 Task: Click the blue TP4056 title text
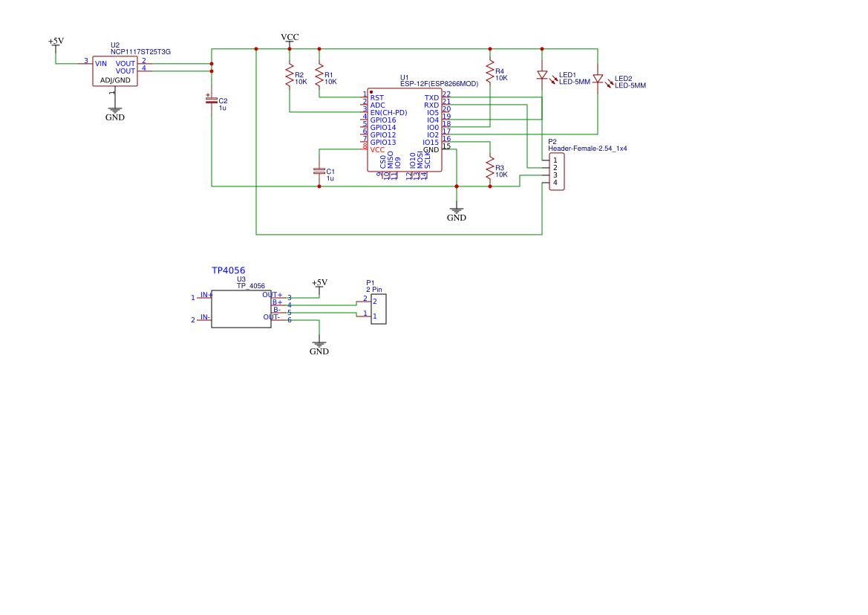pyautogui.click(x=229, y=270)
